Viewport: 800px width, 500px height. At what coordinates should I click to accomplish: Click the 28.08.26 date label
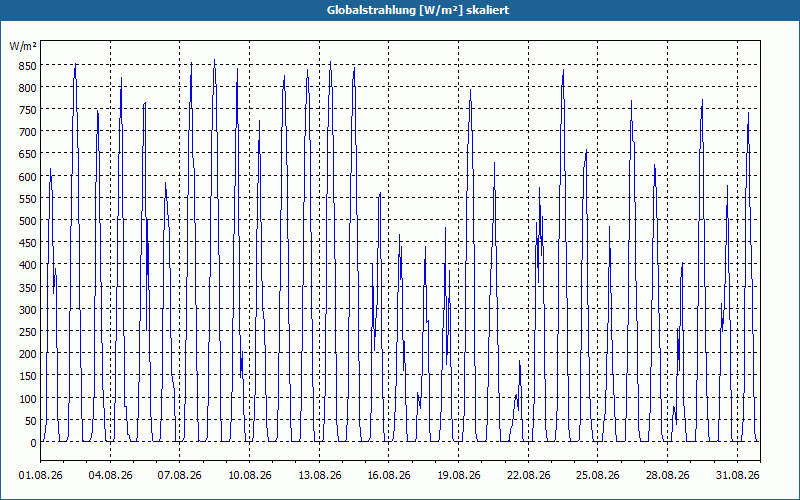point(667,475)
